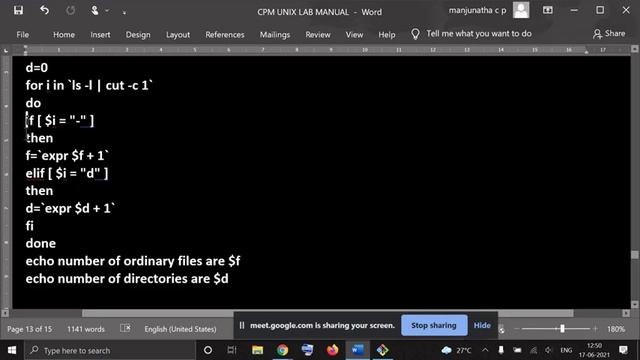Click the zoom slider handle
Screen dimensions: 640x360
[x=562, y=329]
